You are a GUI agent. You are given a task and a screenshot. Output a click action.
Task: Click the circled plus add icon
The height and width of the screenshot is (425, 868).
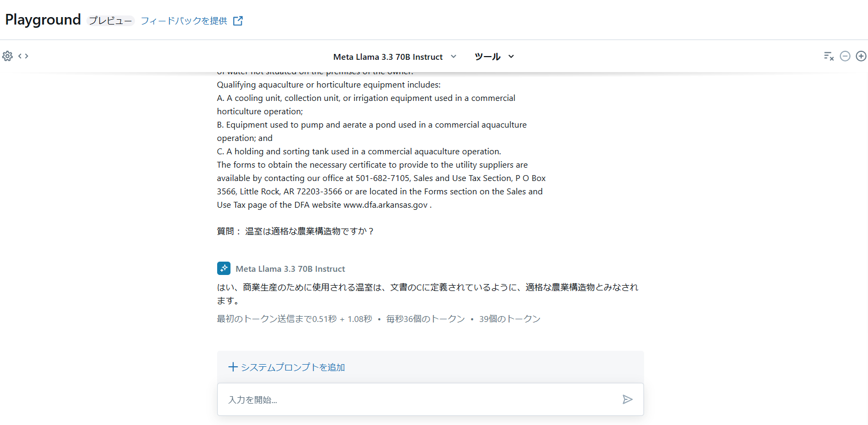pos(861,56)
